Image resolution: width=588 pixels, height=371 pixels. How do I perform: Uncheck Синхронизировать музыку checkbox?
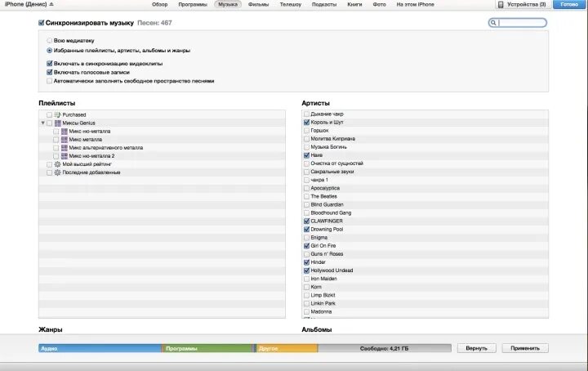click(x=42, y=23)
